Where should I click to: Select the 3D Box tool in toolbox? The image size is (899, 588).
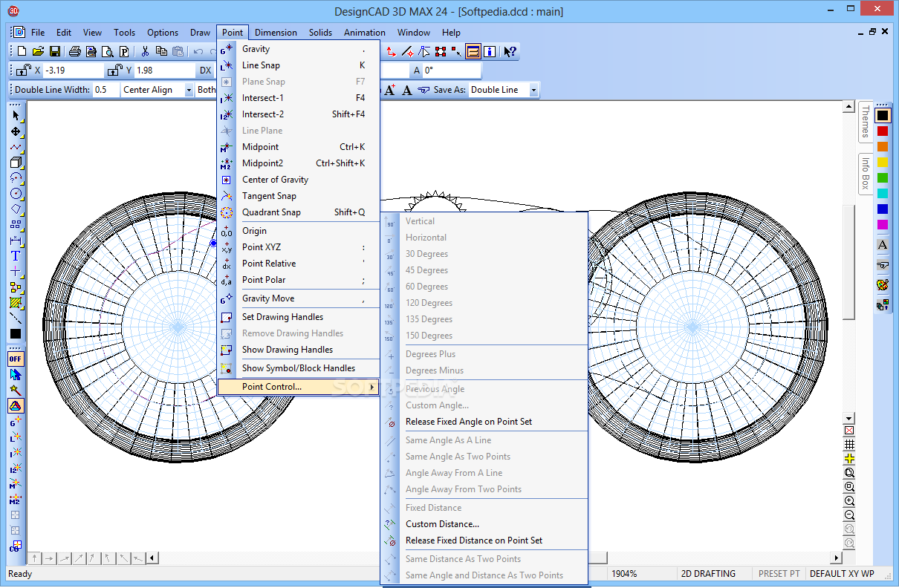coord(16,163)
